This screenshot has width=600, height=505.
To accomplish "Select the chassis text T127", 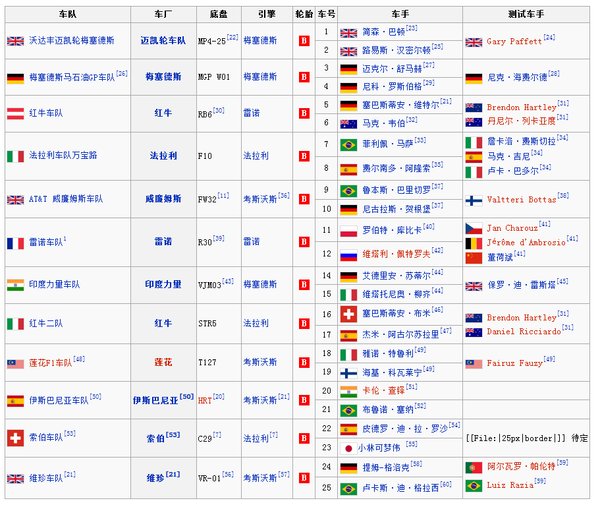I will click(207, 362).
